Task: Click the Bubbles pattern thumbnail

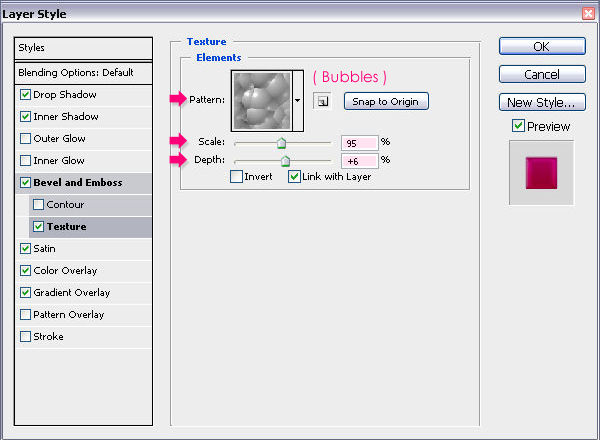Action: (x=262, y=101)
